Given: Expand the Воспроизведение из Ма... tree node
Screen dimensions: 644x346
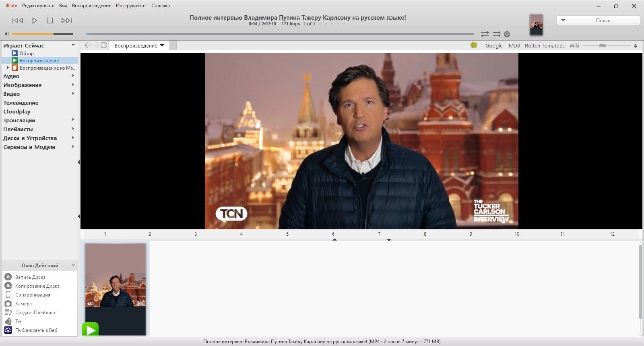Looking at the screenshot, I should [x=8, y=68].
